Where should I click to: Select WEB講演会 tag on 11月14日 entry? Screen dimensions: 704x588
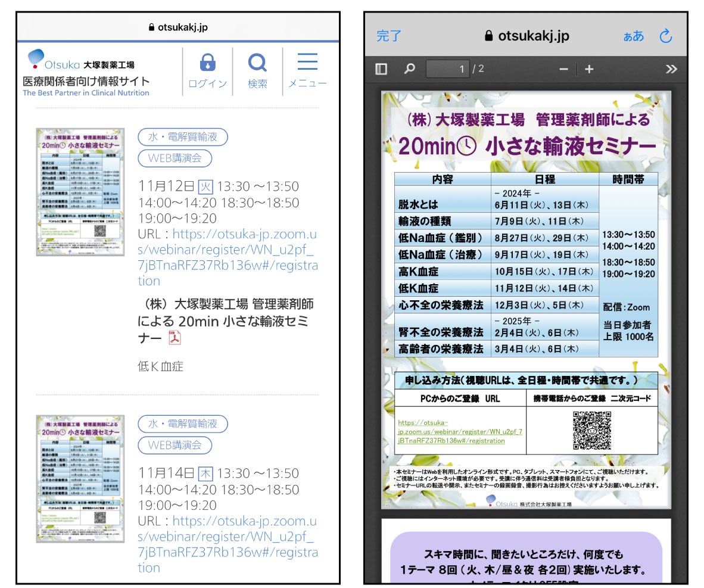tap(175, 445)
